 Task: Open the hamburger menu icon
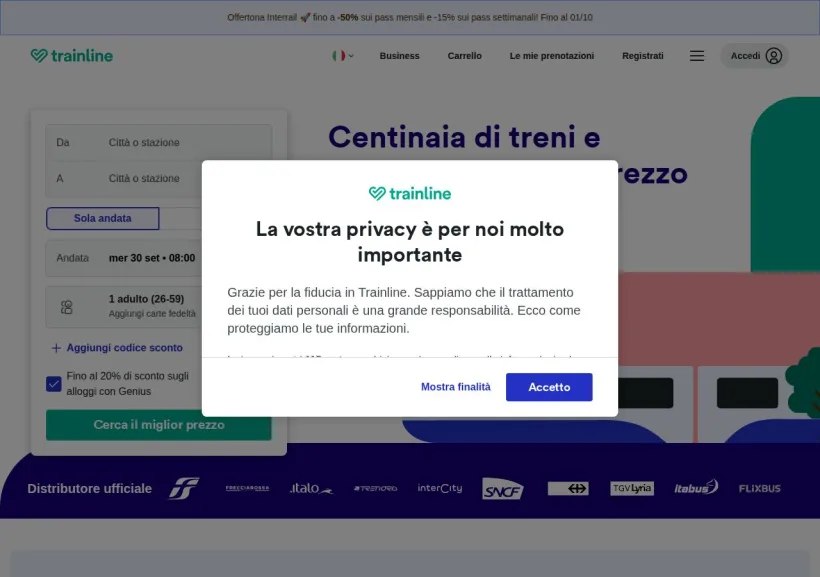point(697,55)
